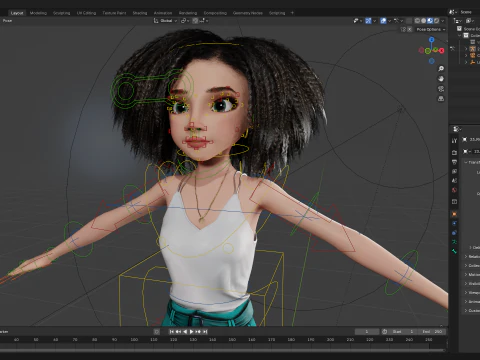
Task: Switch to the Texture Paint workspace tab
Action: click(114, 13)
